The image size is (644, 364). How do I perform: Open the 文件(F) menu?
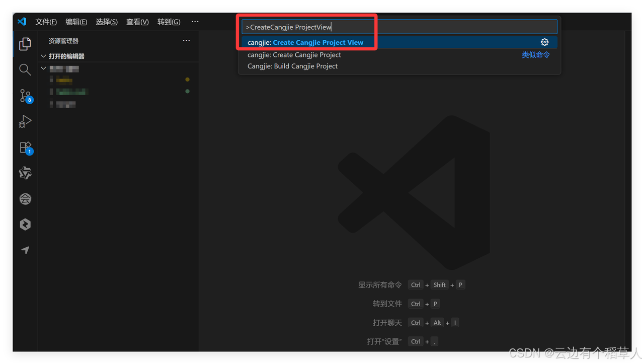click(46, 22)
